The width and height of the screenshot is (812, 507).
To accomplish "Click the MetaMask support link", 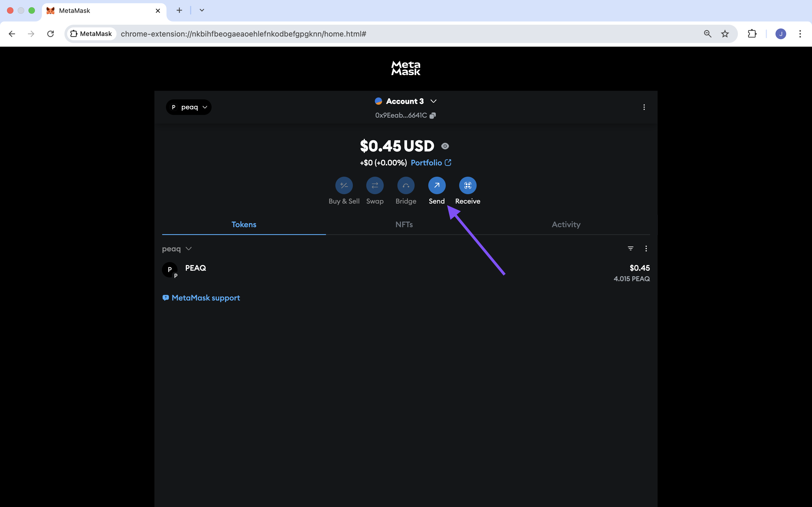I will point(205,298).
